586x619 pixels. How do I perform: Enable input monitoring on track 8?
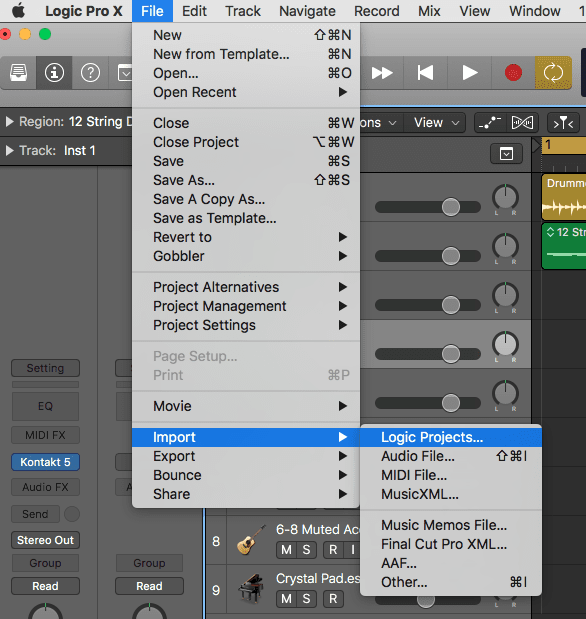352,550
